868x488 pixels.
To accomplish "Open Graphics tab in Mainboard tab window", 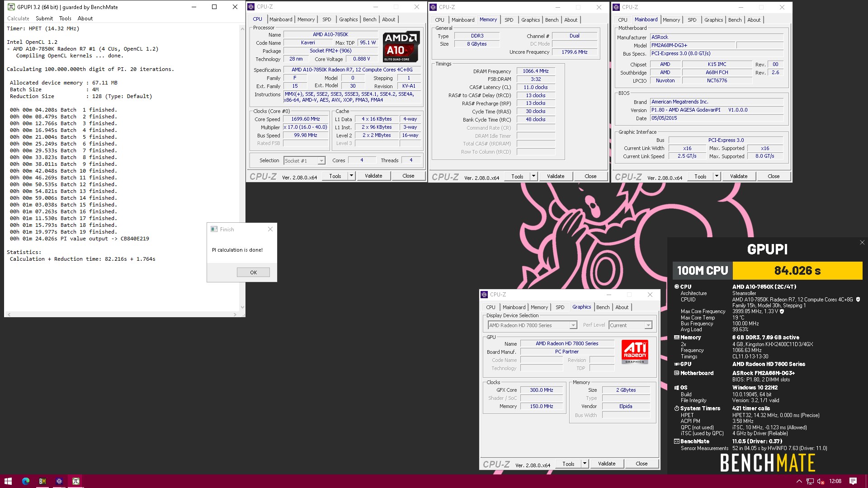I will point(713,20).
